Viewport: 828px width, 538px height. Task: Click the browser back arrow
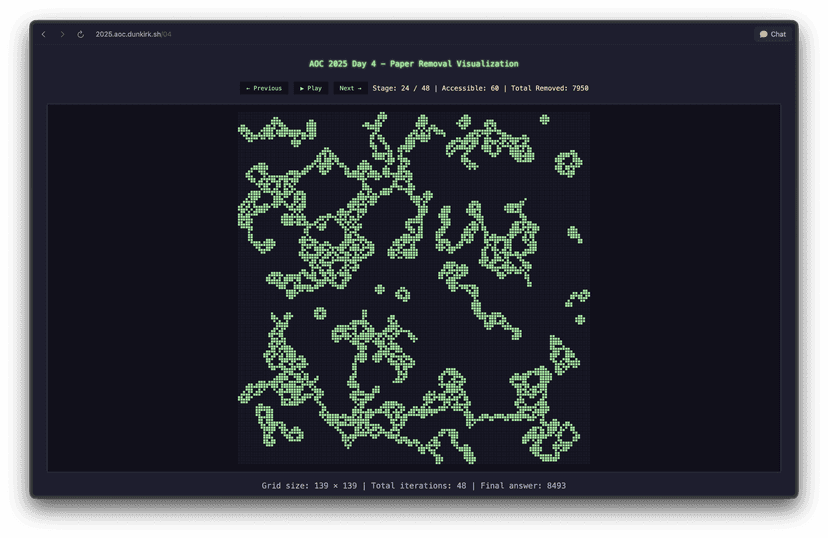click(43, 34)
